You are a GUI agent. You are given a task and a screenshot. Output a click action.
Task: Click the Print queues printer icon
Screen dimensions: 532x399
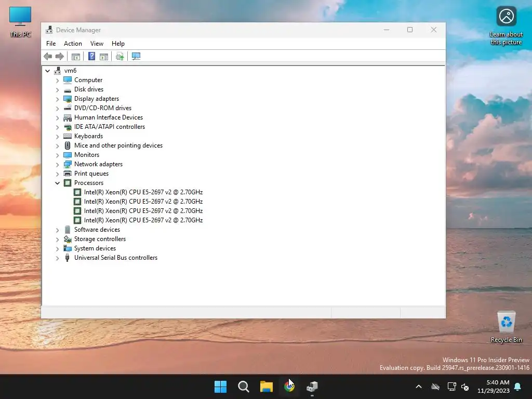pos(68,174)
